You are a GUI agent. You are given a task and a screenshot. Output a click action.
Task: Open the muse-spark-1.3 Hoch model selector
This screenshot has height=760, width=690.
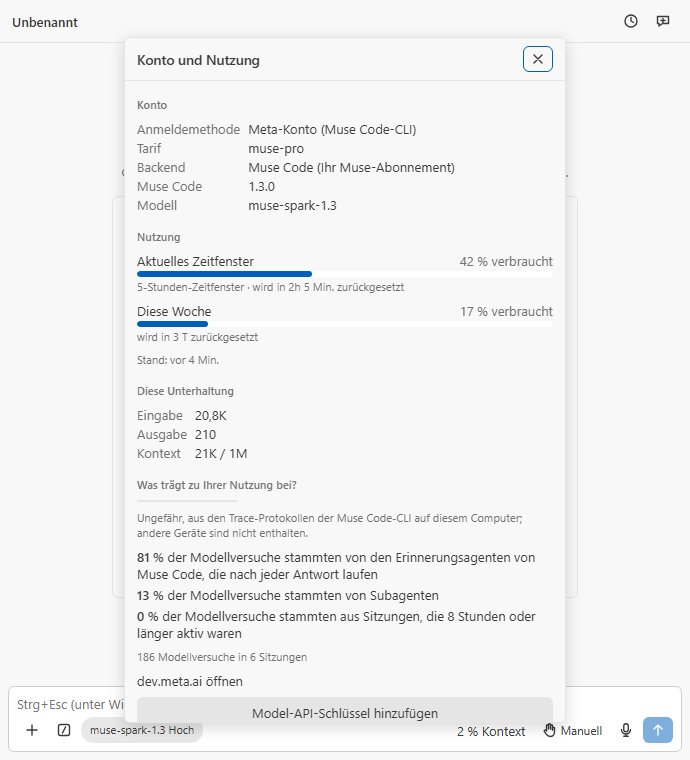(142, 730)
